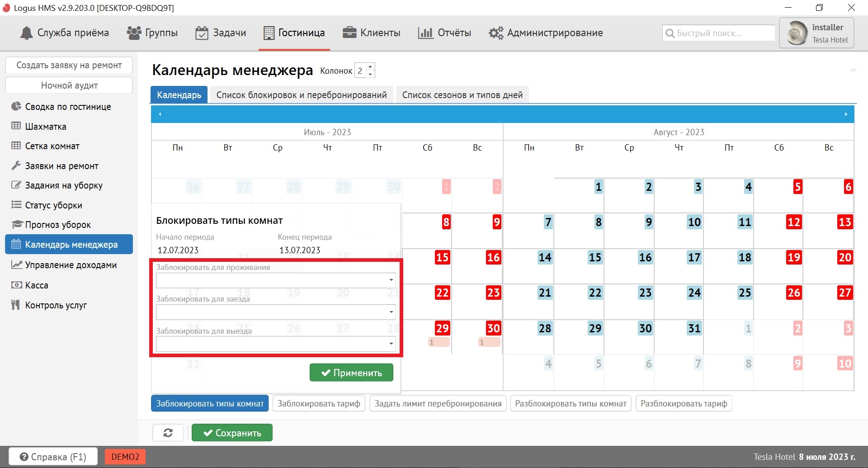The image size is (868, 468).
Task: Click the refresh icon button beside Сохранить
Action: (168, 433)
